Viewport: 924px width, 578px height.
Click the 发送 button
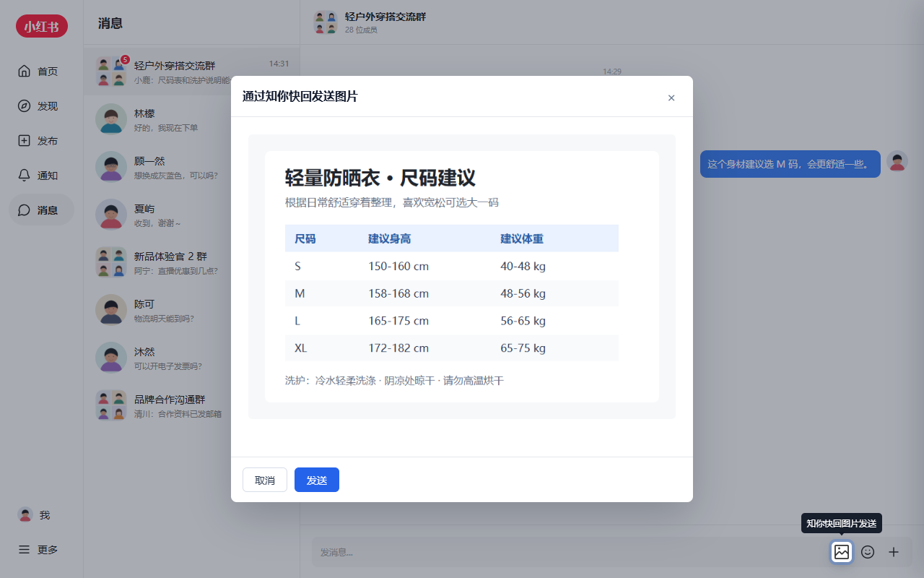tap(317, 480)
